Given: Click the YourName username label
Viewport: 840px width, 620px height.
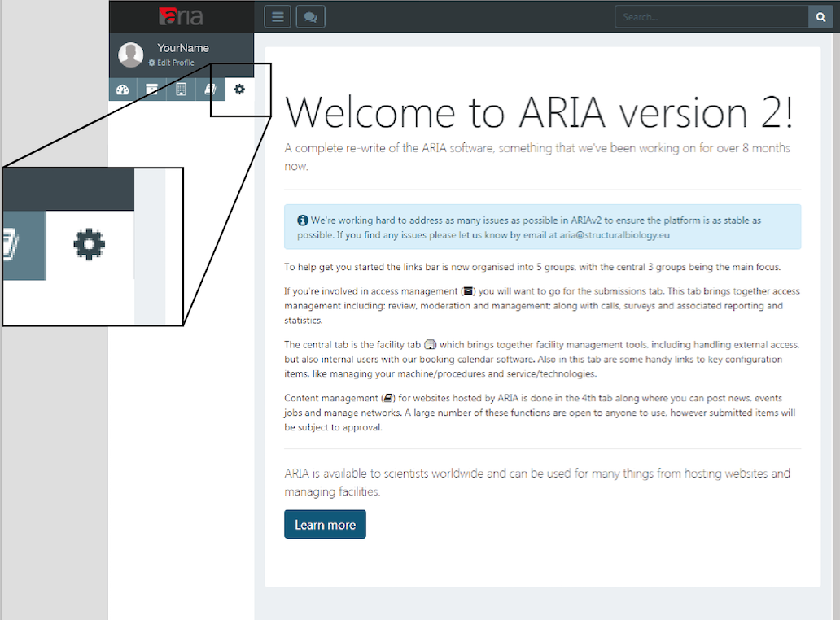Looking at the screenshot, I should (x=183, y=48).
